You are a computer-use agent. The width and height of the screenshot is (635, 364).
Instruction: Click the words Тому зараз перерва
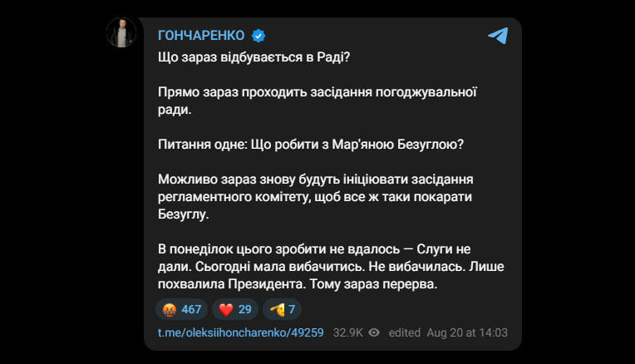[x=381, y=284]
